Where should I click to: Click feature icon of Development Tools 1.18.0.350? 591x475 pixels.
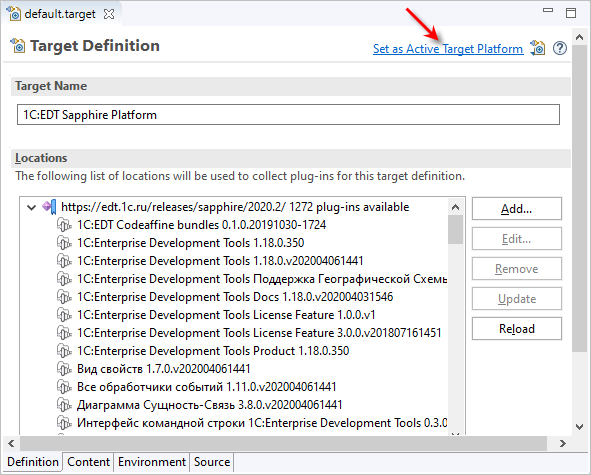coord(64,243)
